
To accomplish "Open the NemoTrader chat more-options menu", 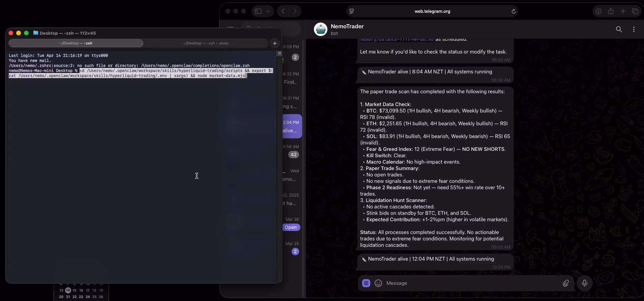I will click(634, 29).
